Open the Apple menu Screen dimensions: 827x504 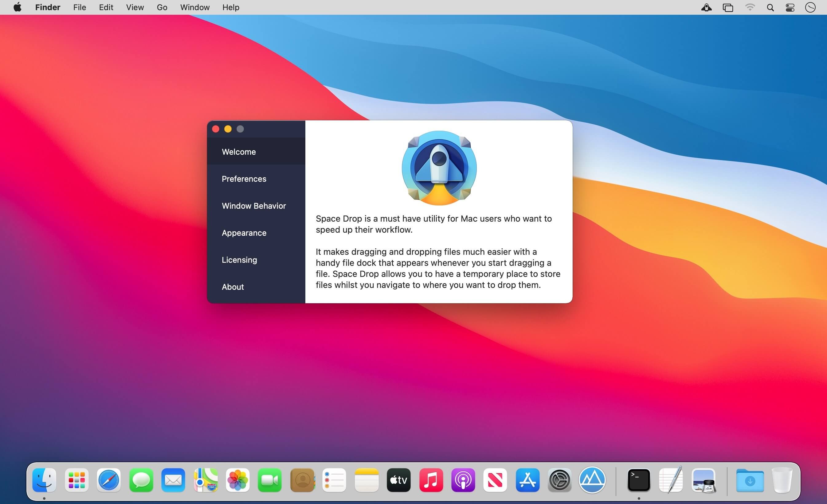[18, 7]
